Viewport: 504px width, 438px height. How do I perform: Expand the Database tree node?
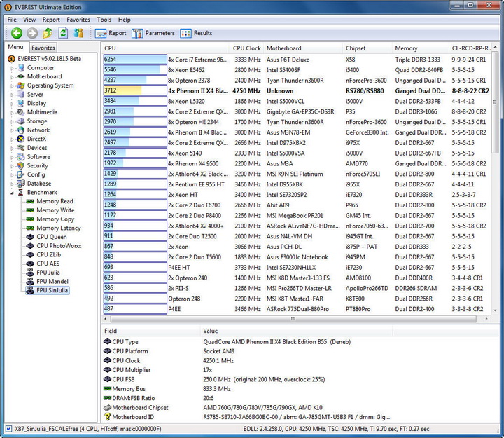coord(12,184)
